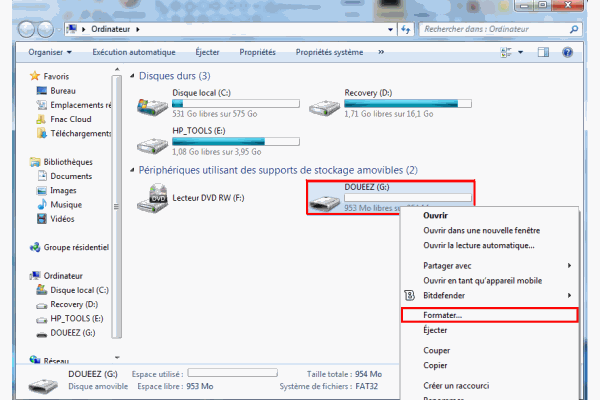This screenshot has height=400, width=600.
Task: Expand the Bitdefender submenu arrow
Action: (x=569, y=295)
